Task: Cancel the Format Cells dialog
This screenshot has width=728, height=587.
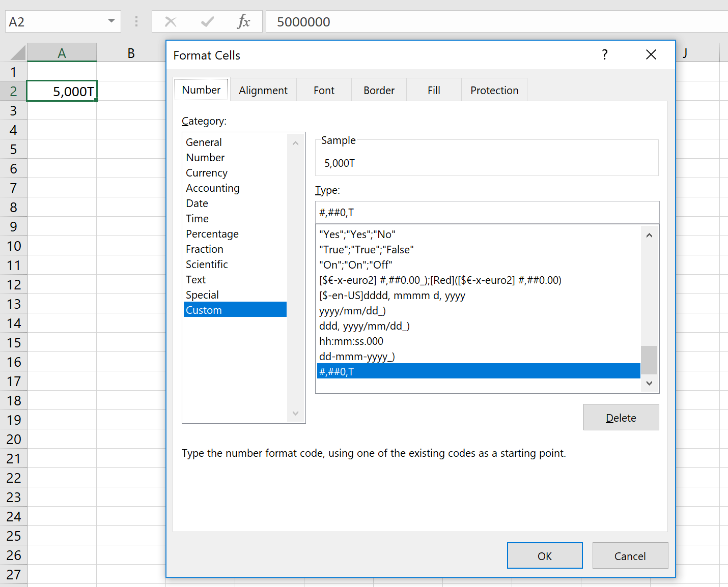Action: click(x=630, y=556)
